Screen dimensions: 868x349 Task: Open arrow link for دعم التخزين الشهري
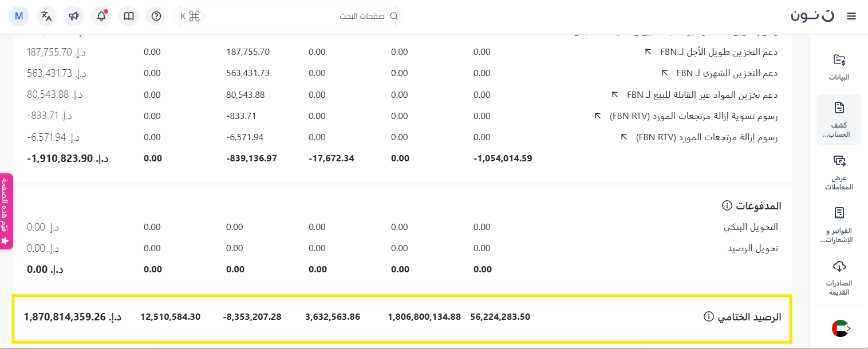(x=665, y=73)
